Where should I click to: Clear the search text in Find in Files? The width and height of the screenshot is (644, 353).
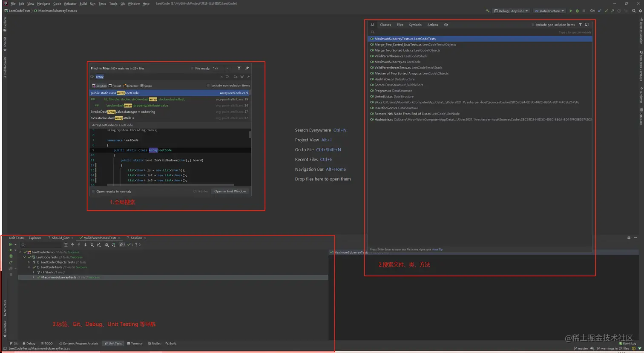point(221,77)
